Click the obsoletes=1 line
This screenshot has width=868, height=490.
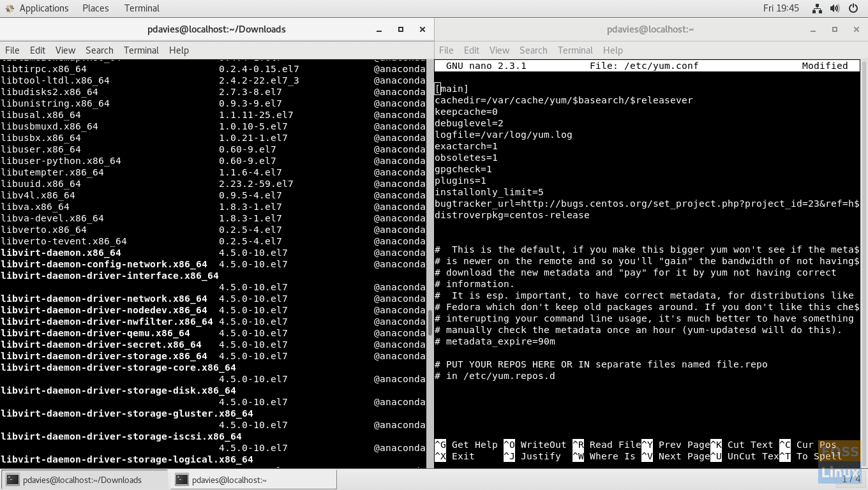(x=466, y=158)
